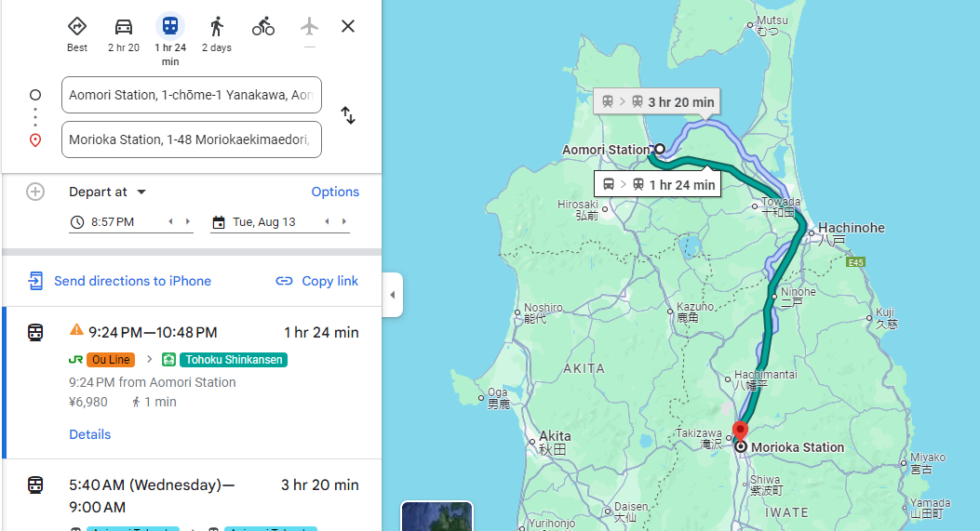Go to the next day
The width and height of the screenshot is (980, 531).
point(343,221)
